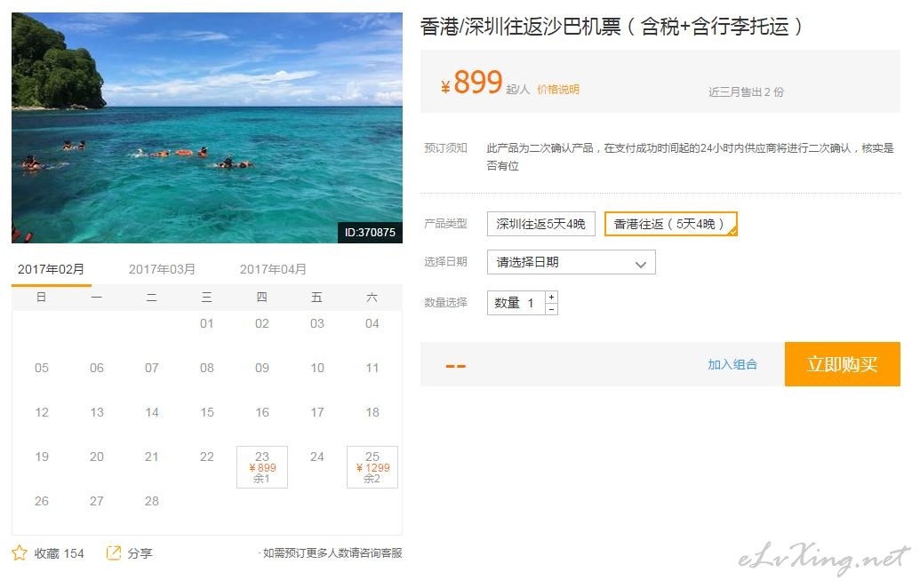The width and height of the screenshot is (920, 588).
Task: Select product type 香港往返（5天4晚）
Action: [x=670, y=224]
